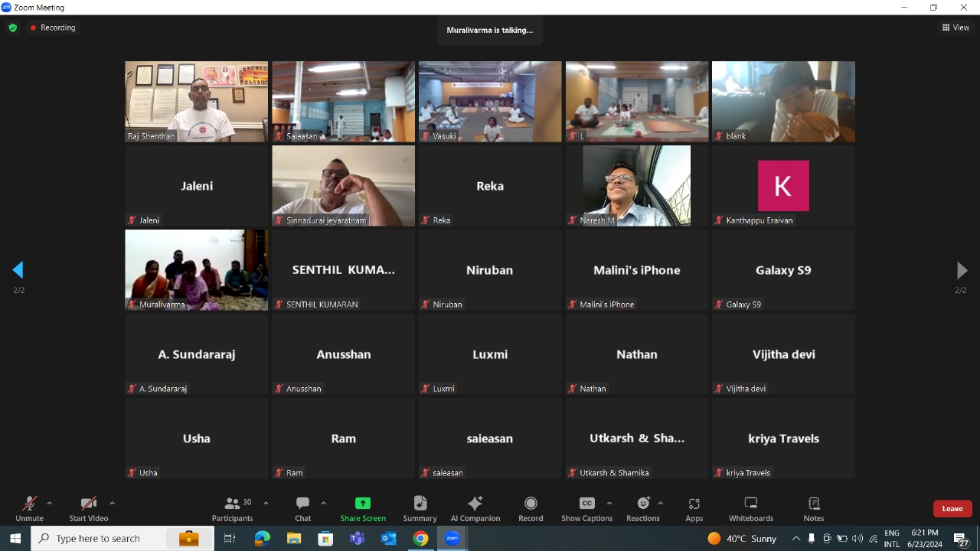Select Sinnadurai Jeyaratnam's video tile
980x551 pixels.
tap(344, 186)
